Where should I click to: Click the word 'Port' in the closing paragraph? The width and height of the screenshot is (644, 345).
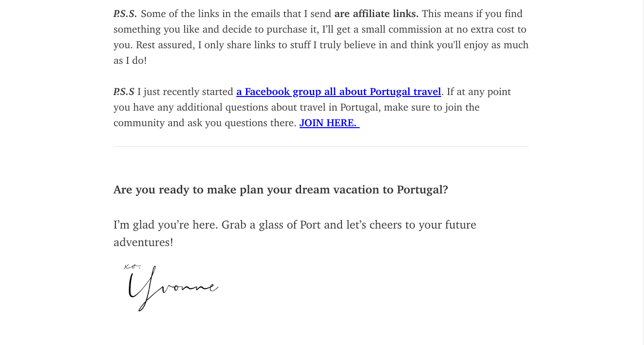(x=310, y=225)
